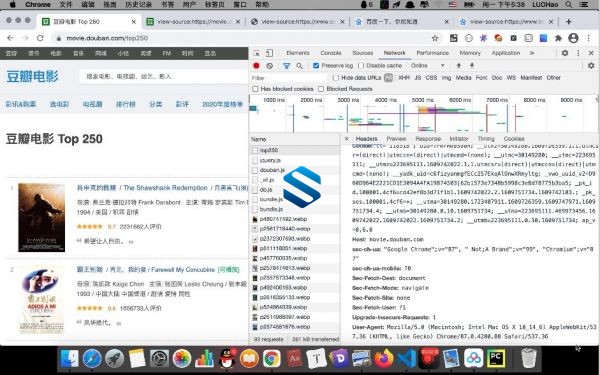Click the export HAR download arrow
This screenshot has height=375, width=600.
click(472, 65)
